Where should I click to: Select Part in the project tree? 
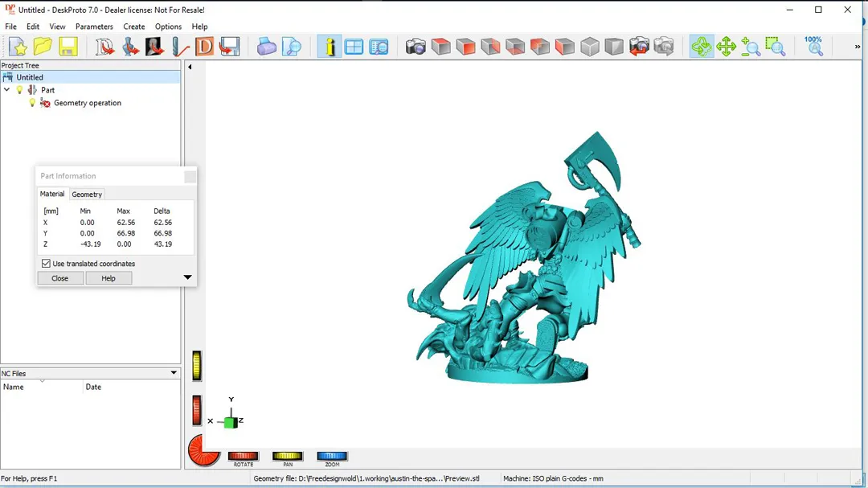click(47, 90)
